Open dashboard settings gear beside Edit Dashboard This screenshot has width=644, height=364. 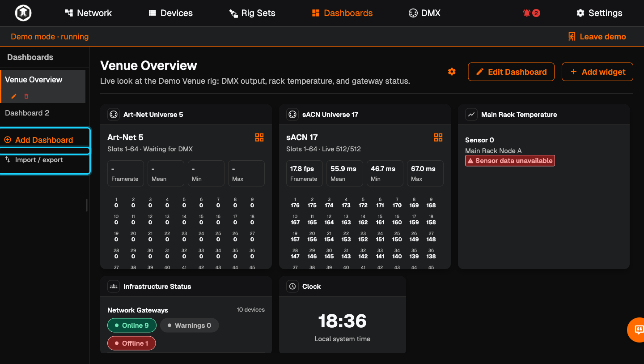(452, 72)
